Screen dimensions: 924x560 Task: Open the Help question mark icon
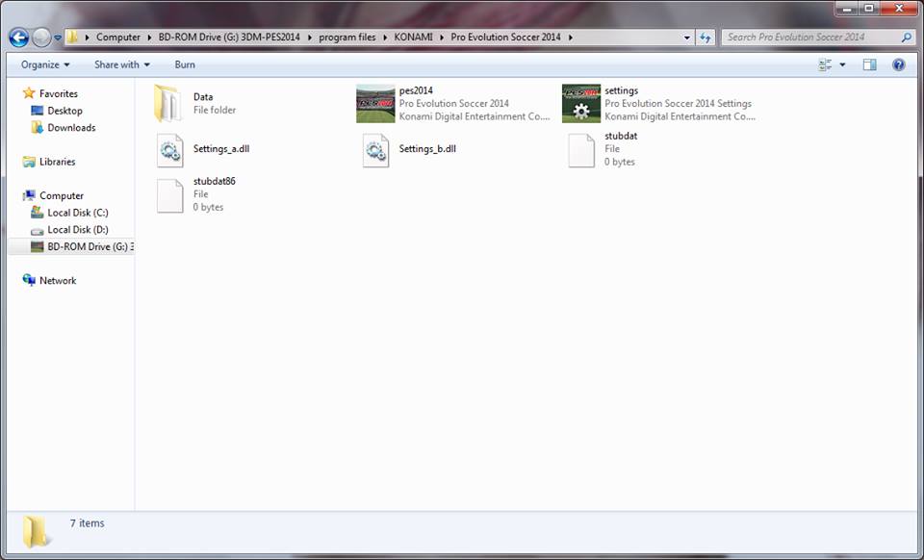pos(898,64)
